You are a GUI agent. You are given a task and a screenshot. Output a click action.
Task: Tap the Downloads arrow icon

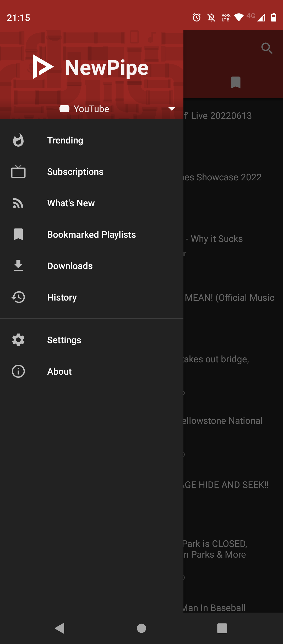coord(18,265)
